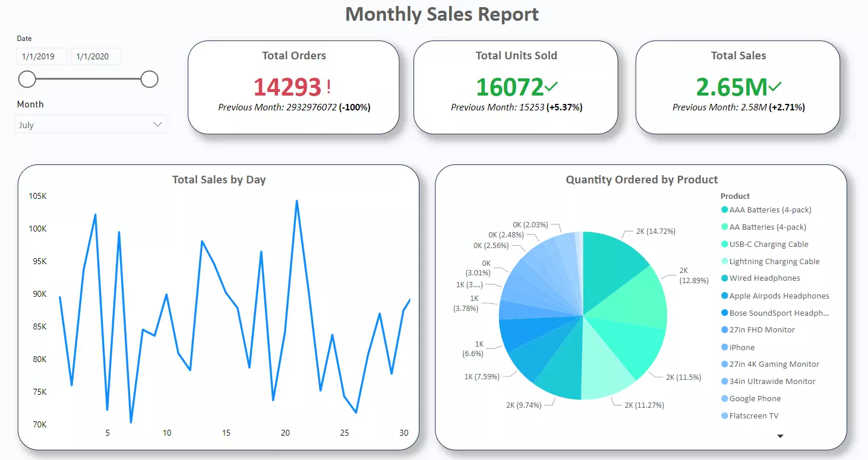Select 34in Ultrawide Monitor legend entry
The image size is (868, 460).
coord(768,381)
